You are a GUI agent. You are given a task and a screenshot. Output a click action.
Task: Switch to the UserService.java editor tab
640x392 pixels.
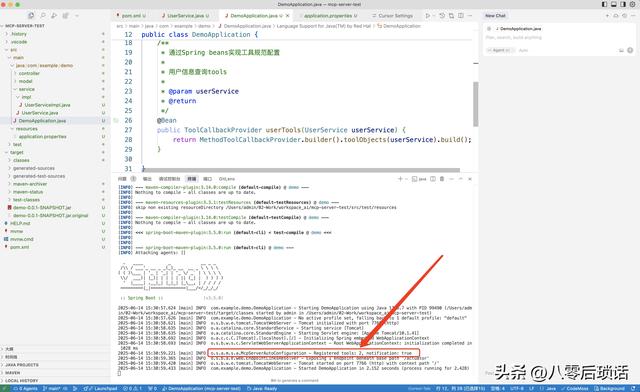pyautogui.click(x=185, y=16)
